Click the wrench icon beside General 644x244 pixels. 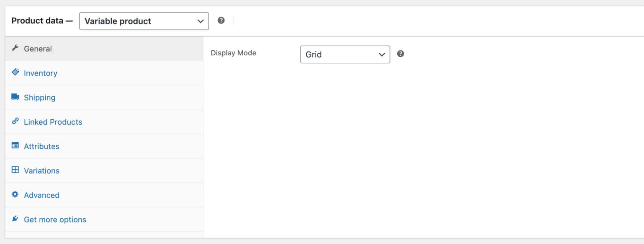pos(15,48)
